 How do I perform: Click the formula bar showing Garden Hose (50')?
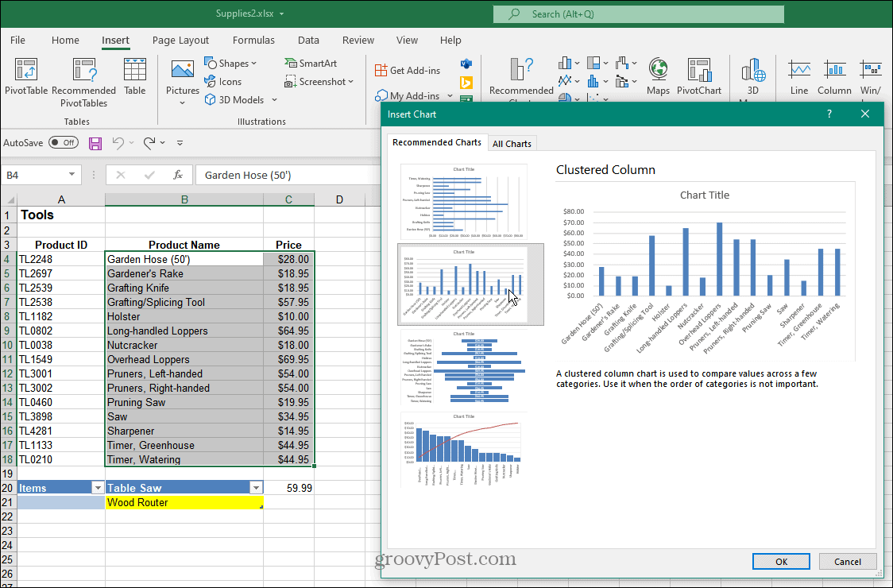288,175
